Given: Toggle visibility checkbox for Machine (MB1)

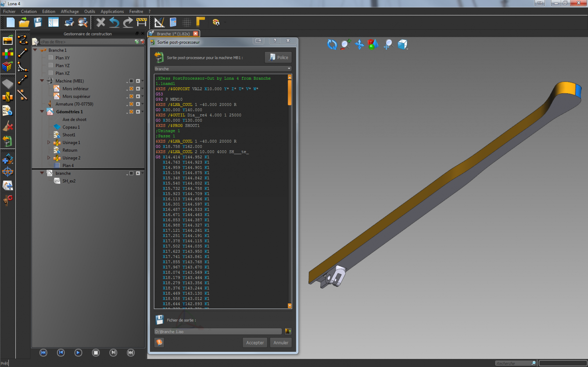Looking at the screenshot, I should coord(131,81).
